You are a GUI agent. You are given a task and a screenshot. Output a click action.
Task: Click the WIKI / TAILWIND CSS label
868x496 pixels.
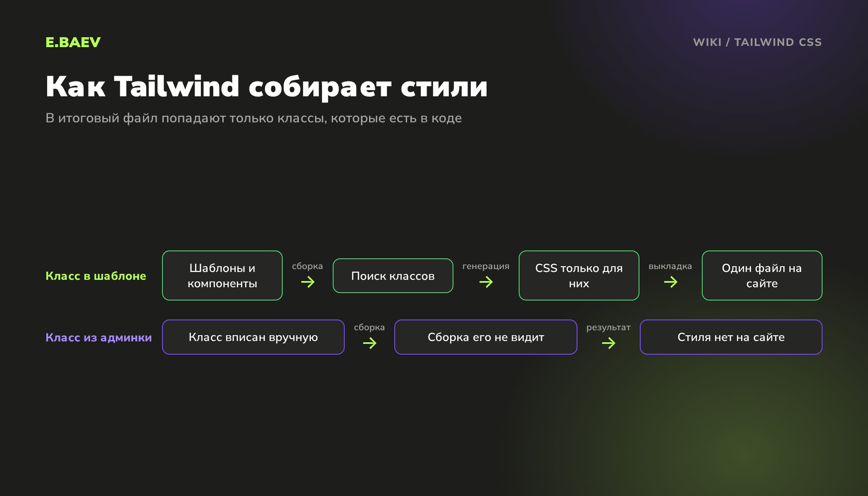pos(757,42)
